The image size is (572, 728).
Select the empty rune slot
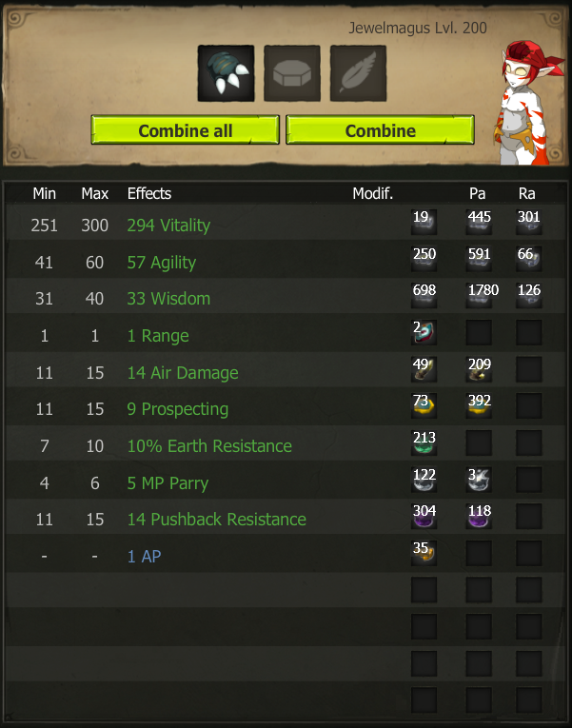(292, 73)
